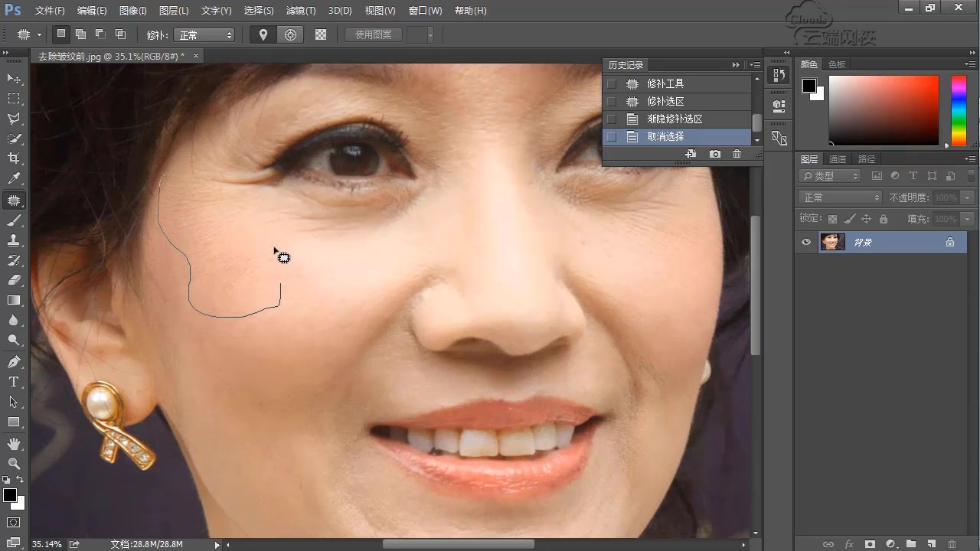Select the History Brush tool
The width and height of the screenshot is (980, 551).
[14, 260]
